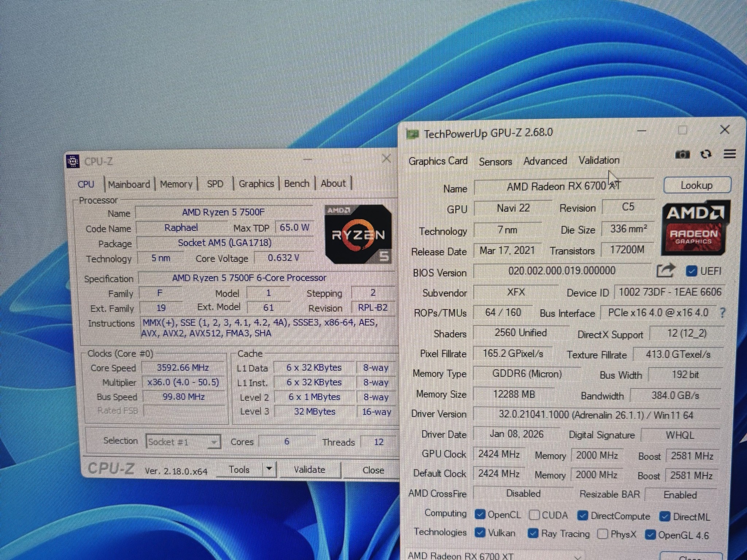This screenshot has height=560, width=747.
Task: Select the Graphics Card tab in GPU-Z
Action: click(x=438, y=161)
